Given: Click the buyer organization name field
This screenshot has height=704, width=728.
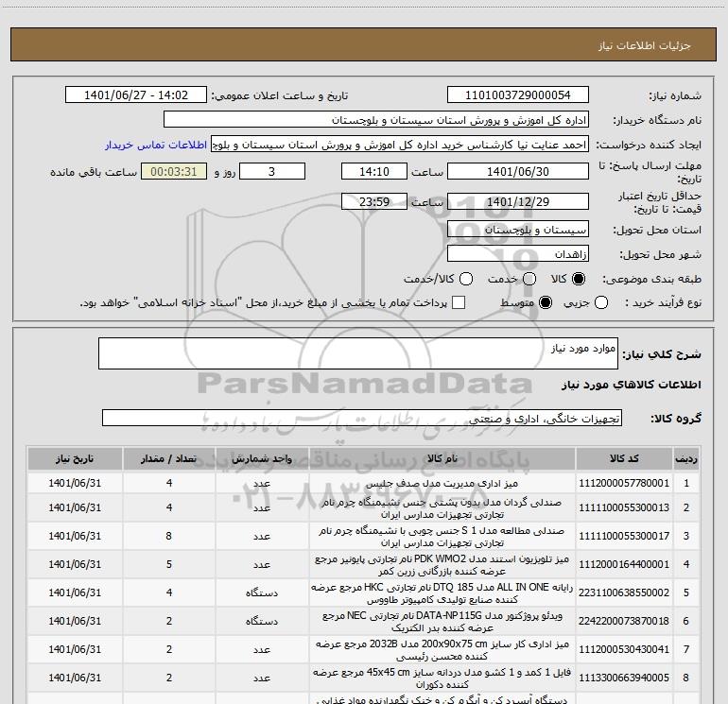Looking at the screenshot, I should (376, 120).
